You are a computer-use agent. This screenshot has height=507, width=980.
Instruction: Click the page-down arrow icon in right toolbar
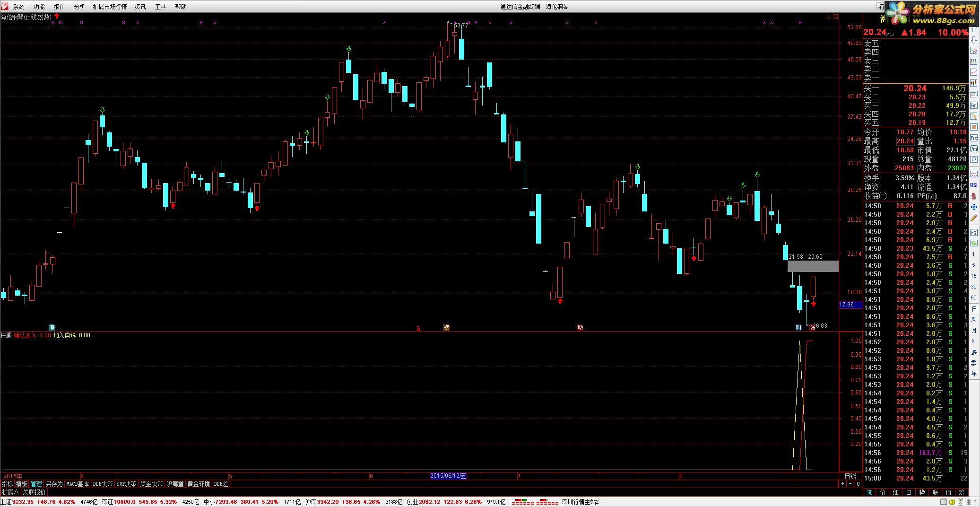pos(974,40)
